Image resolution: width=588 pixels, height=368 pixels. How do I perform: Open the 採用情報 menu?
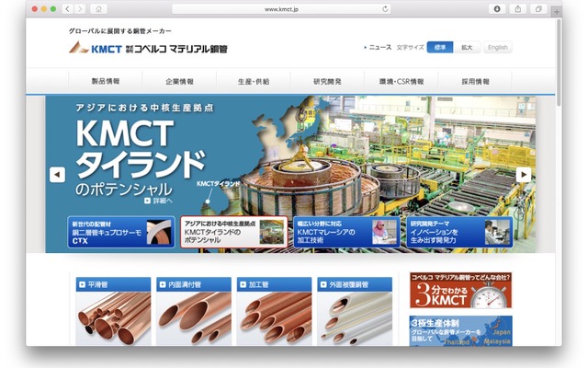click(475, 81)
